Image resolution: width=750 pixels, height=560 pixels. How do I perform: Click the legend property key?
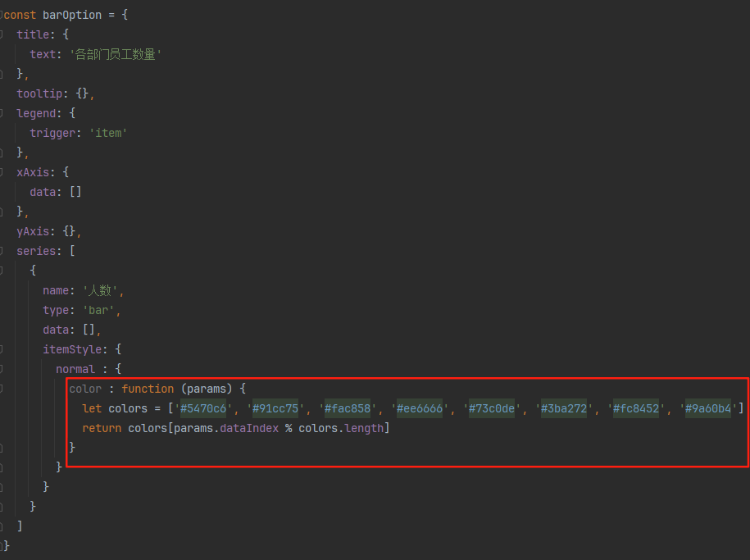[36, 113]
